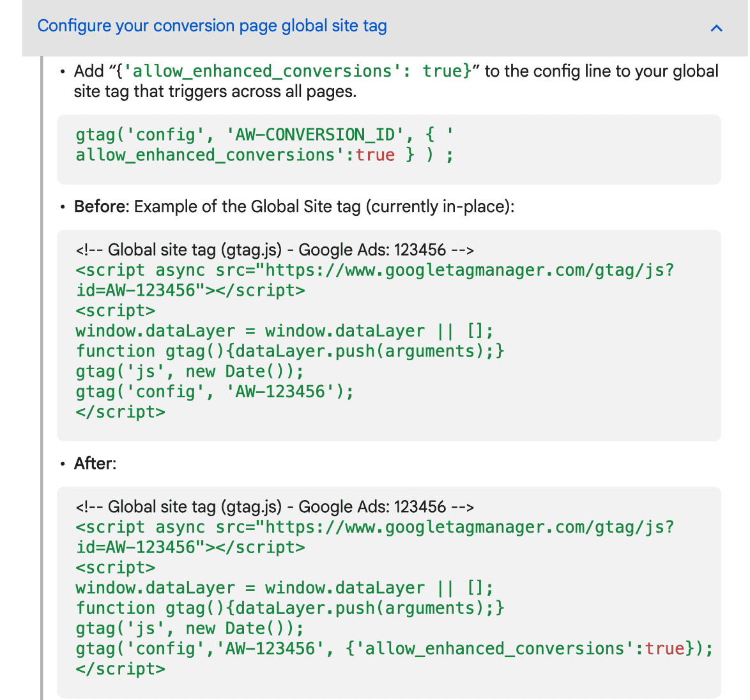Click the script async src line in Before block

point(374,270)
